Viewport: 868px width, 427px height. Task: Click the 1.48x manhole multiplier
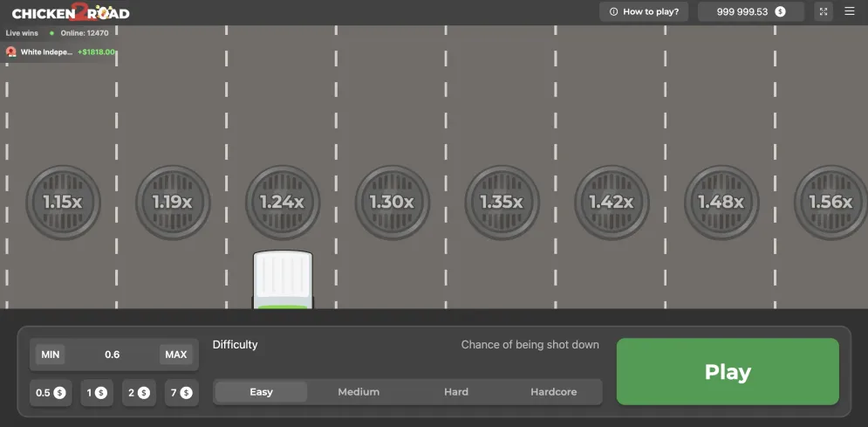(721, 202)
